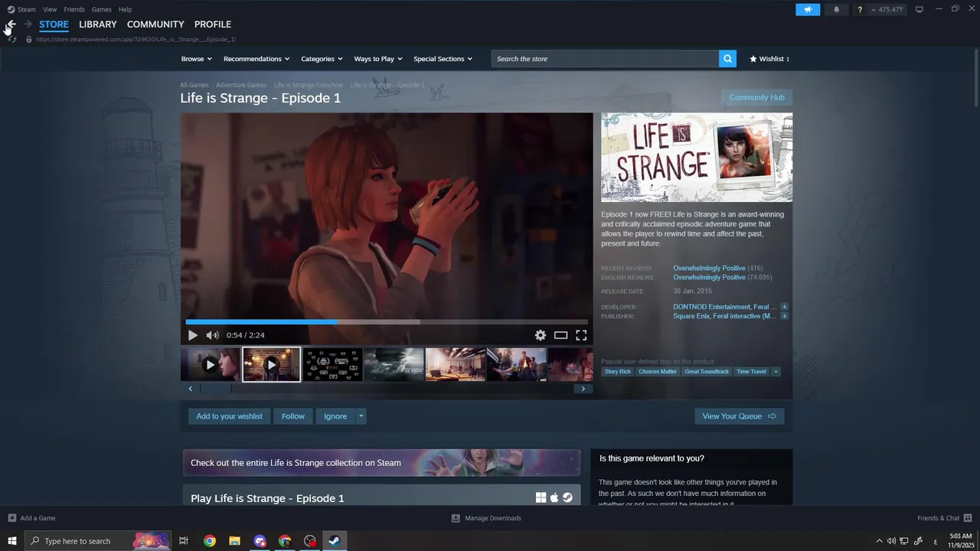
Task: Open the Friends menu
Action: 74,9
